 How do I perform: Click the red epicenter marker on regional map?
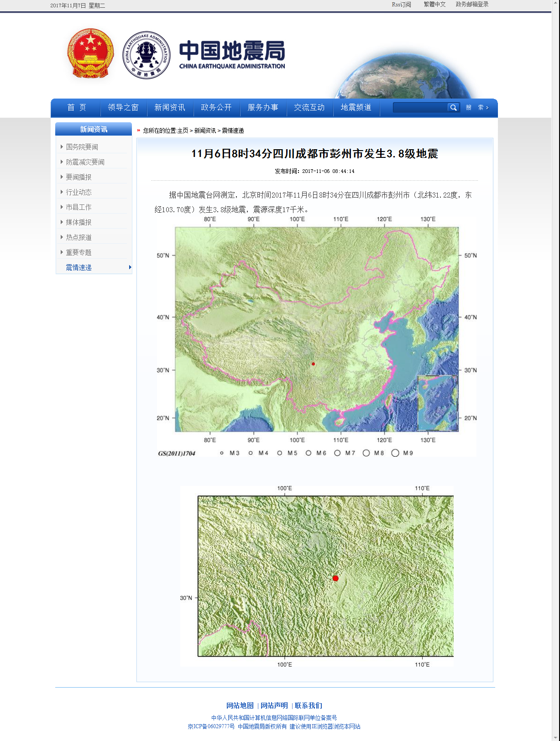click(335, 578)
